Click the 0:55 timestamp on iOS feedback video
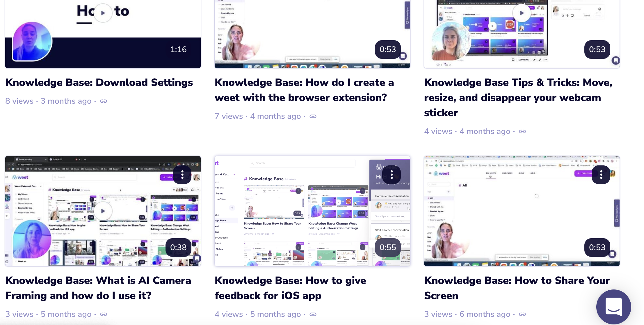Image resolution: width=644 pixels, height=325 pixels. (387, 248)
